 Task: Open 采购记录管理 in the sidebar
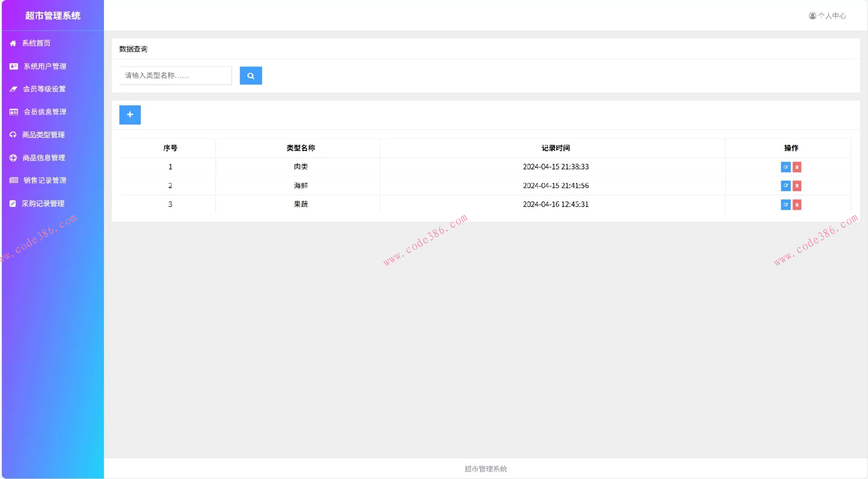click(44, 203)
